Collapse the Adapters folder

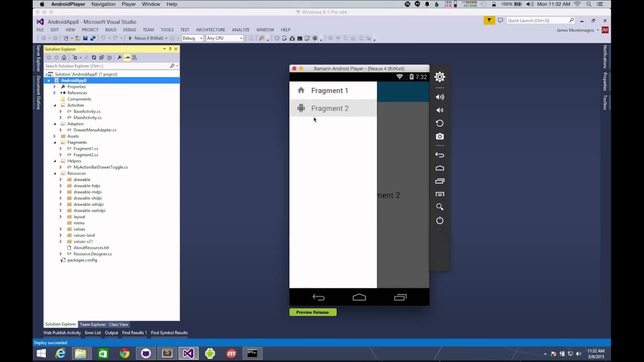point(55,124)
